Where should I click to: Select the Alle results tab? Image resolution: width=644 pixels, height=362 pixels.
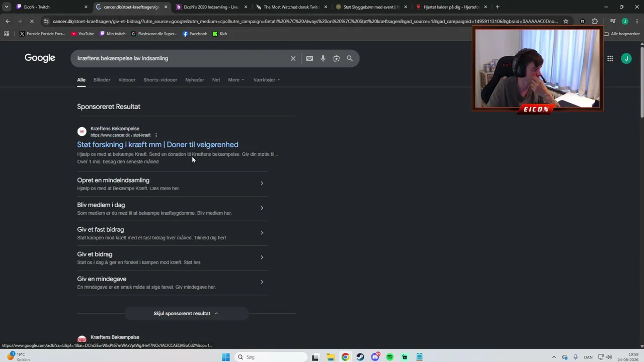(81, 80)
